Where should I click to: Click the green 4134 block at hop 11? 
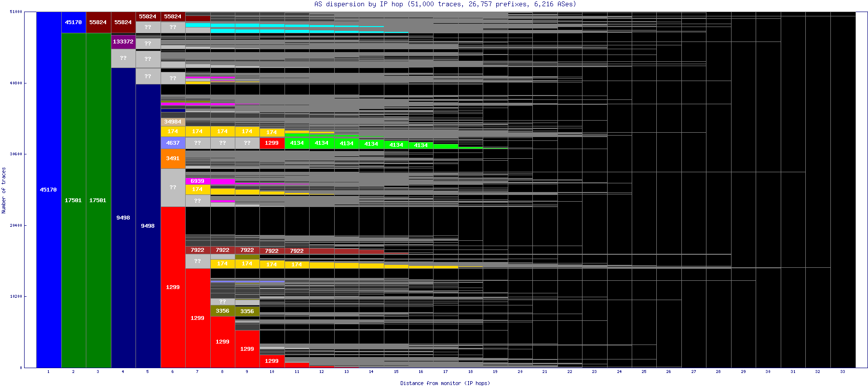tap(297, 143)
